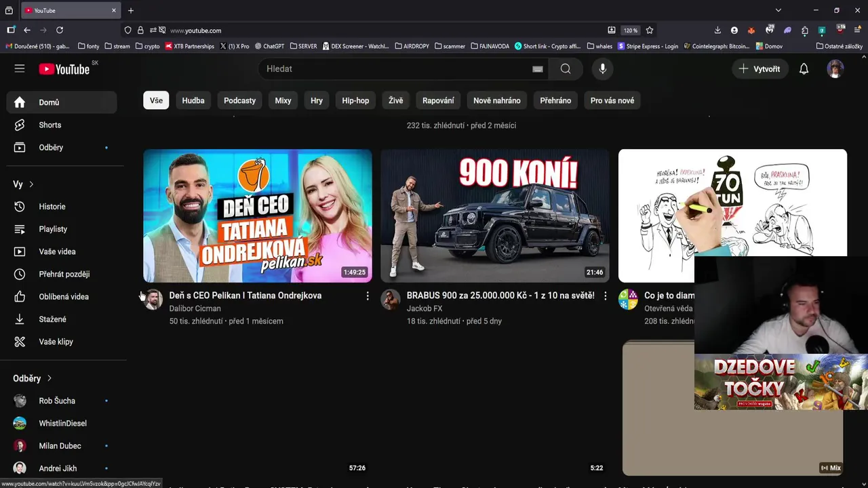This screenshot has width=868, height=488.
Task: Open Andrei Jikh channel subscription
Action: (62, 468)
